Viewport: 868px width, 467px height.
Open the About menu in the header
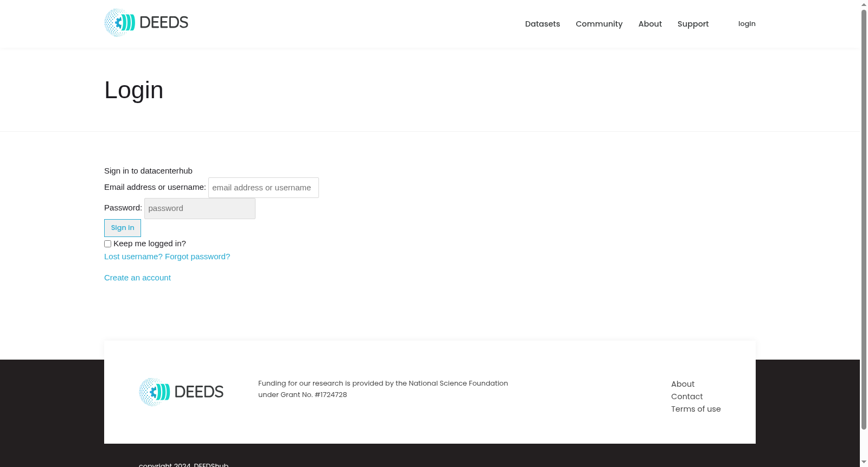click(x=650, y=24)
